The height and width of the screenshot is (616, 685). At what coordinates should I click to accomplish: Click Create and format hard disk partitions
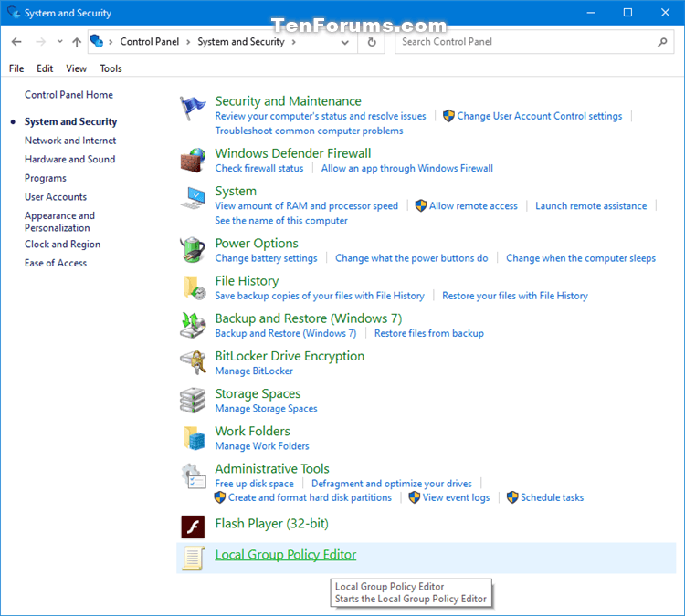[x=310, y=497]
